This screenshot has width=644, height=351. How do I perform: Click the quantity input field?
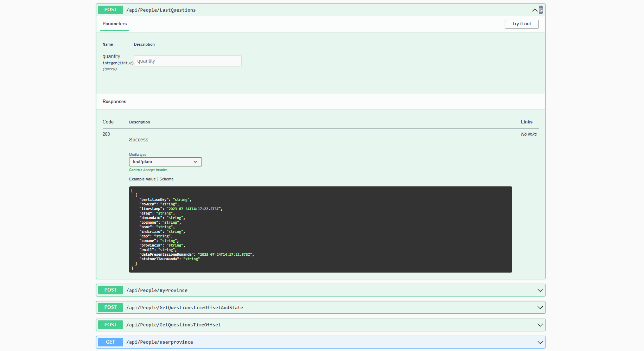(x=187, y=61)
